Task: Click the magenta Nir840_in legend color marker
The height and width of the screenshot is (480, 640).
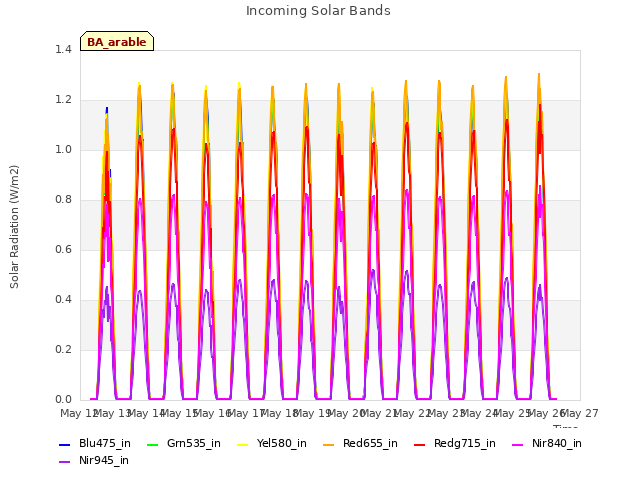Action: [x=518, y=444]
